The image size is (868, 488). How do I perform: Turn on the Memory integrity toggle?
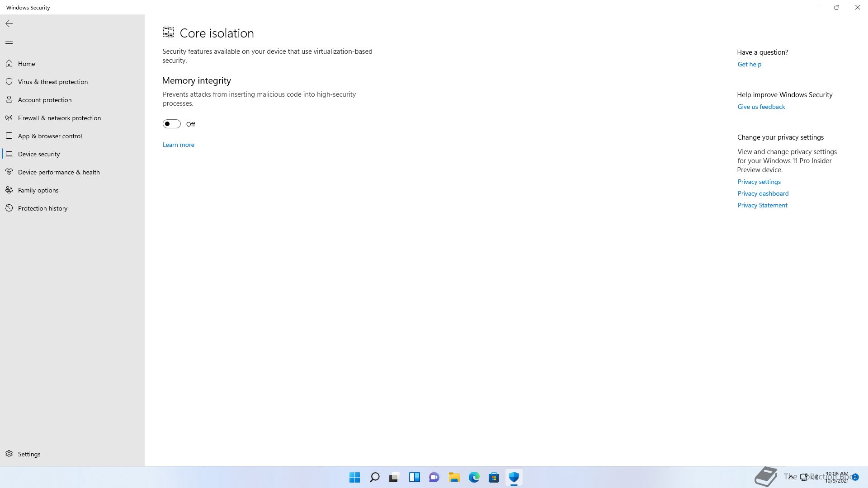point(172,124)
